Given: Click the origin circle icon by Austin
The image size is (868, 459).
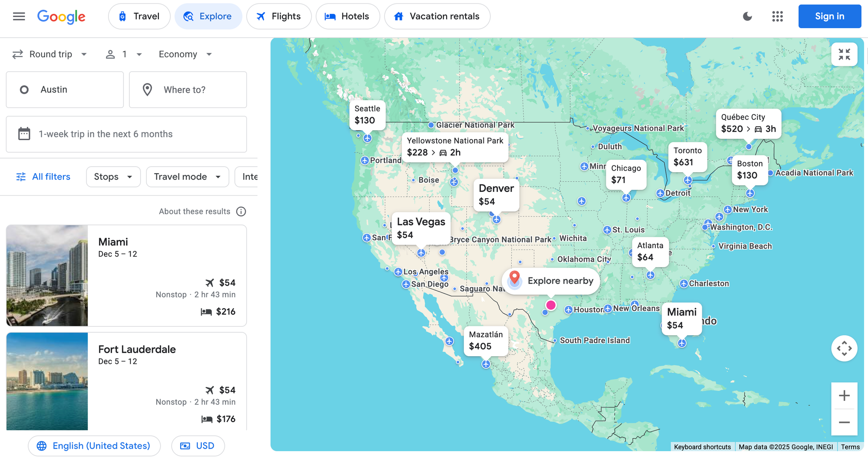Looking at the screenshot, I should click(x=24, y=90).
